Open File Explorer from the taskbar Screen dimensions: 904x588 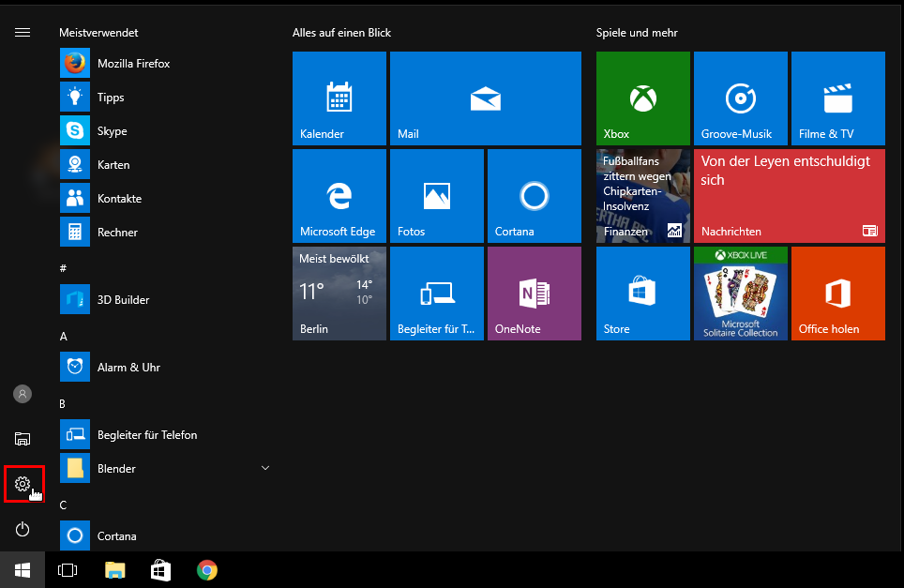pos(114,570)
